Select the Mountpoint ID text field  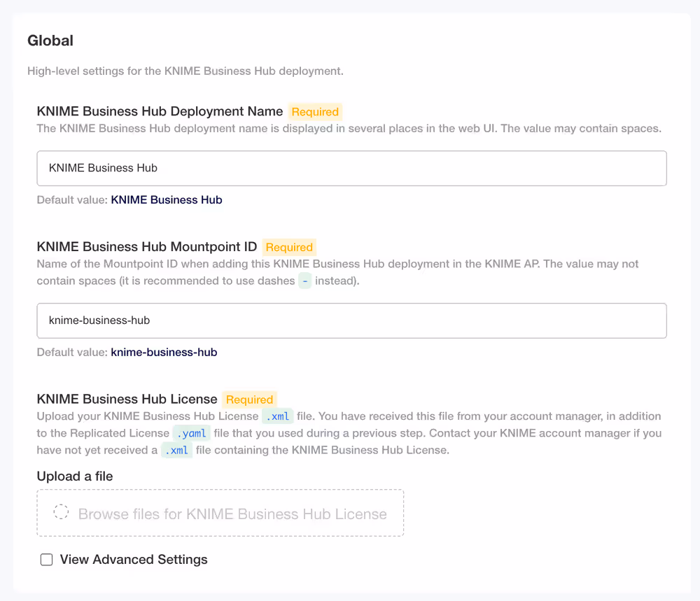click(350, 320)
